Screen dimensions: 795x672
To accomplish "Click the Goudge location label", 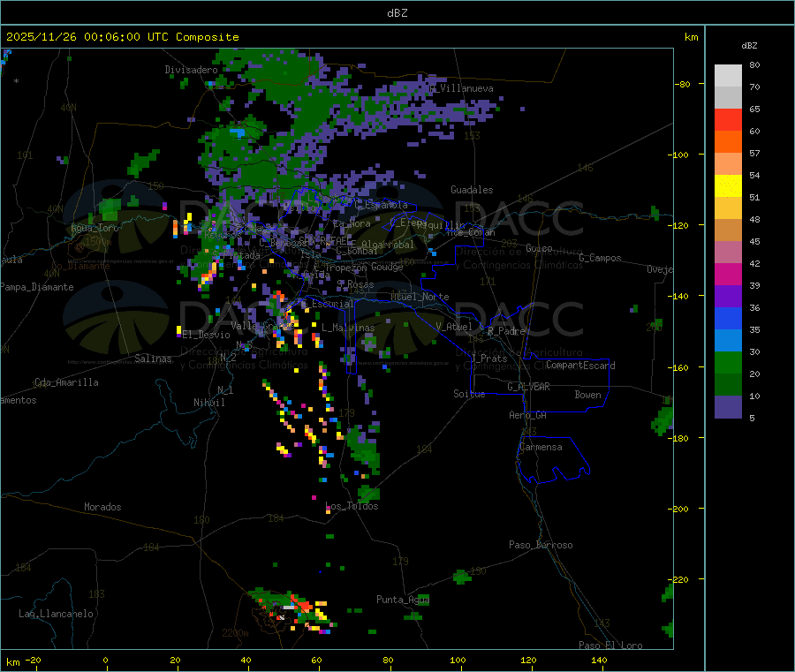I will [388, 267].
